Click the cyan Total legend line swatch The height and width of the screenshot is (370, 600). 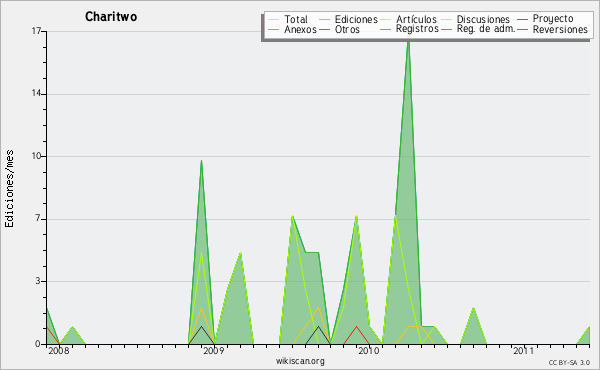point(274,19)
